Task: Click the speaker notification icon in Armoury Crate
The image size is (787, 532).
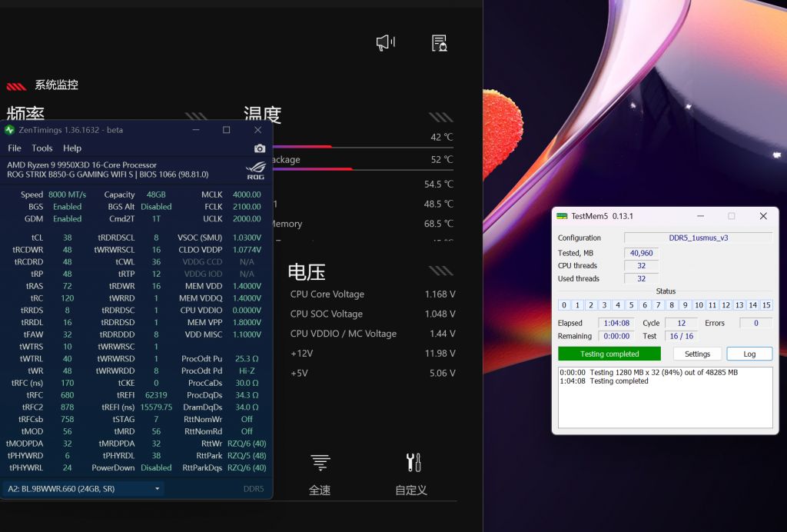Action: [385, 42]
